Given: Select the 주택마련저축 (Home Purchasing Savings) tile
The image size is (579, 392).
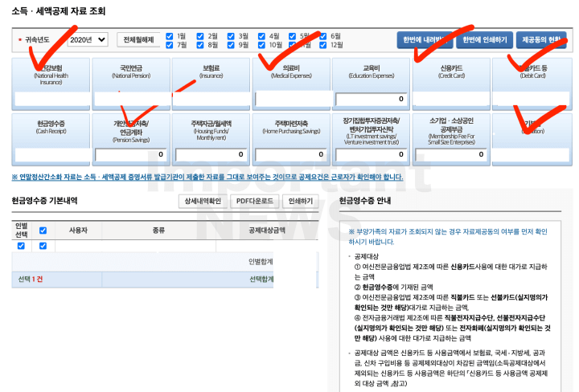Looking at the screenshot, I should pyautogui.click(x=291, y=140).
